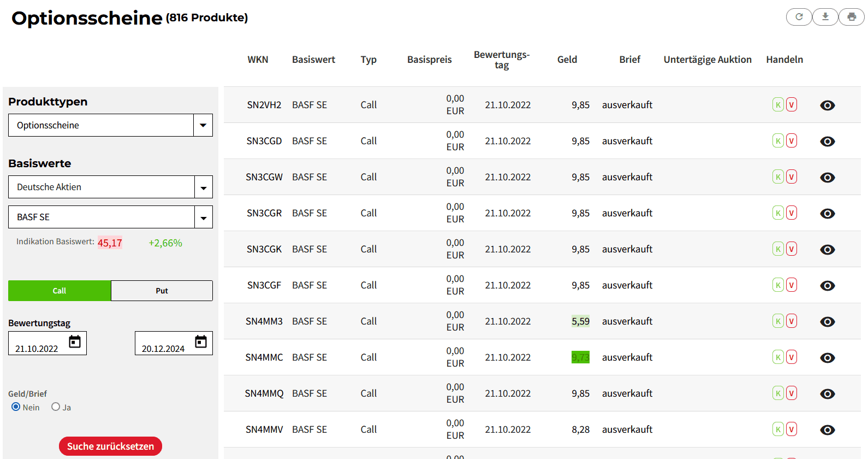Open the SN2VH2 product link
The image size is (868, 459).
264,105
